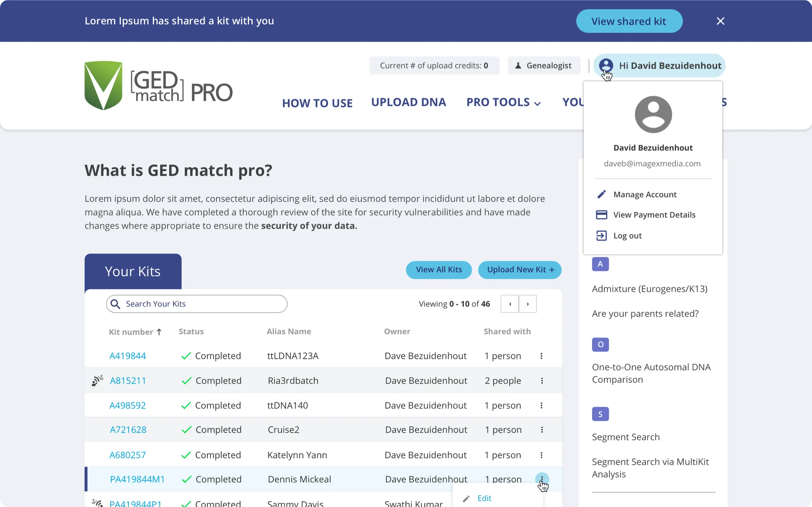Click the green checkmark for kit A419844
Viewport: 812px width, 507px height.
pos(186,356)
